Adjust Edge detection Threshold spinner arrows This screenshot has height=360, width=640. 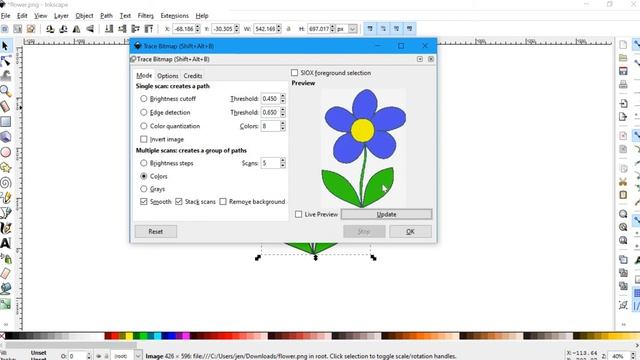coord(283,112)
